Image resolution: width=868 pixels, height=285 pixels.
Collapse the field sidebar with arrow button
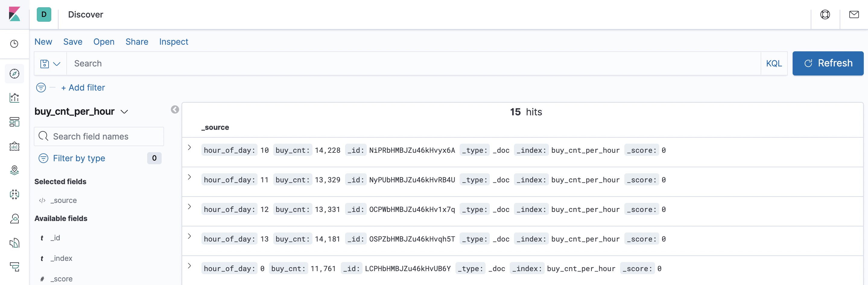click(175, 110)
